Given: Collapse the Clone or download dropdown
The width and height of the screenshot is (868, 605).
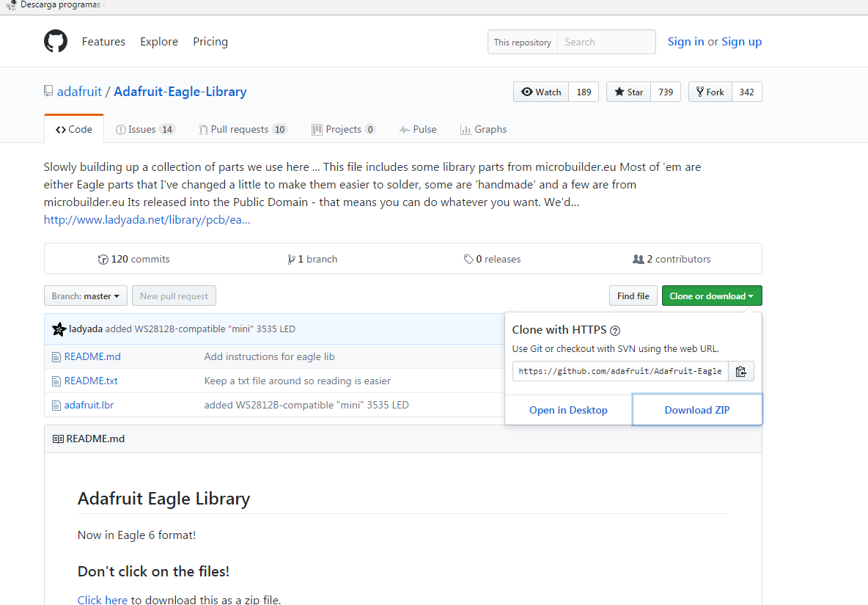Looking at the screenshot, I should click(x=712, y=296).
